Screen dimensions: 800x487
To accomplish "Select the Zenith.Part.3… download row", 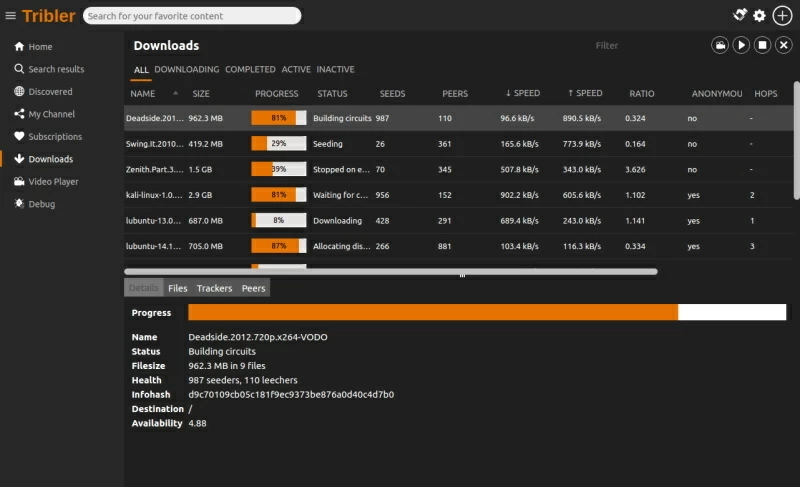I will pyautogui.click(x=459, y=169).
